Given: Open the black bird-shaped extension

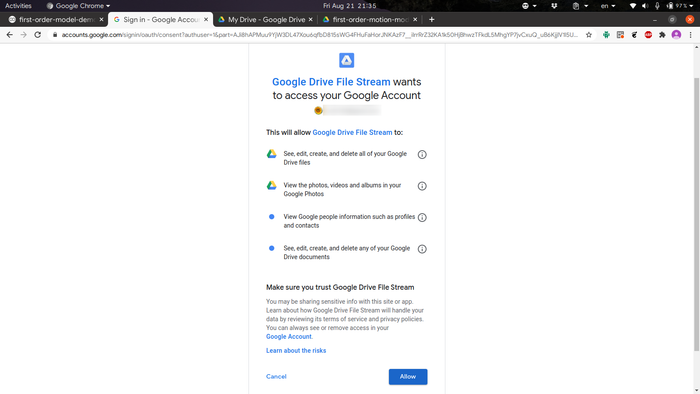Looking at the screenshot, I should coord(634,35).
